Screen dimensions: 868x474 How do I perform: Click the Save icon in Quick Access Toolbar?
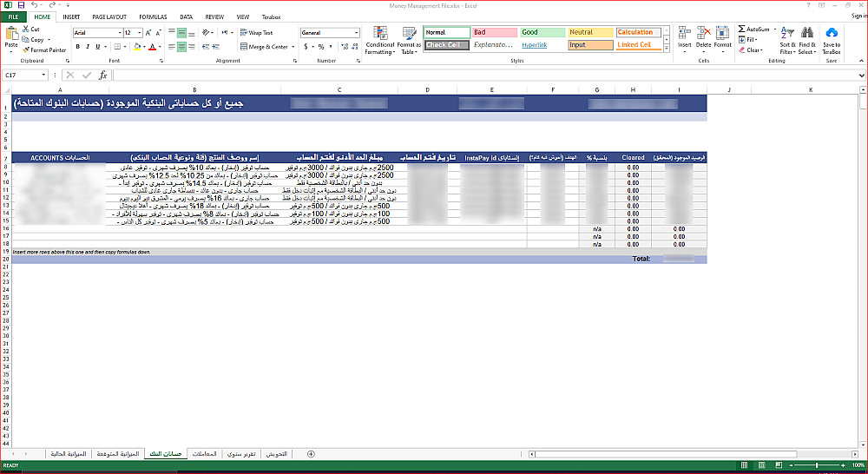pyautogui.click(x=21, y=5)
